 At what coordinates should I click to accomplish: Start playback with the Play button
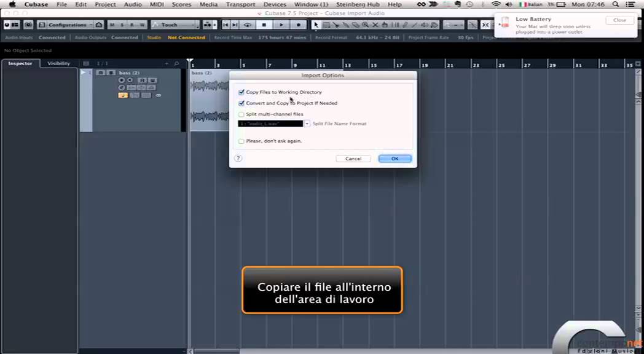[281, 25]
